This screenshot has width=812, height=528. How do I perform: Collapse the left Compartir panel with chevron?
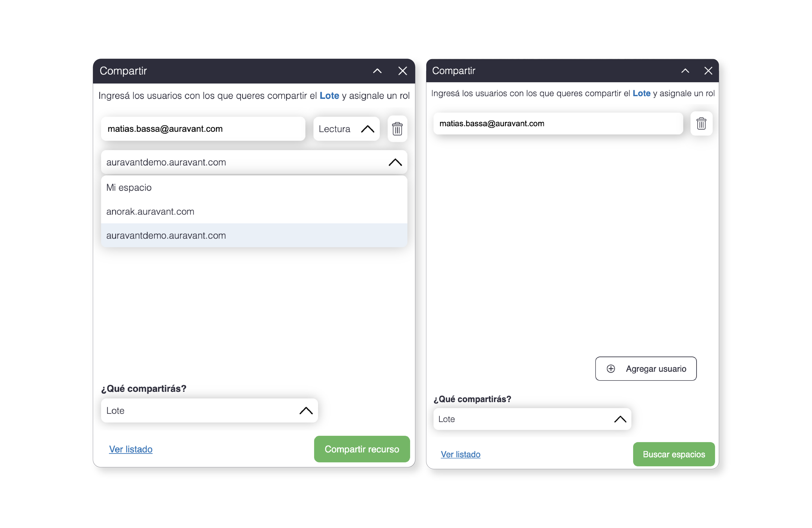pyautogui.click(x=377, y=71)
